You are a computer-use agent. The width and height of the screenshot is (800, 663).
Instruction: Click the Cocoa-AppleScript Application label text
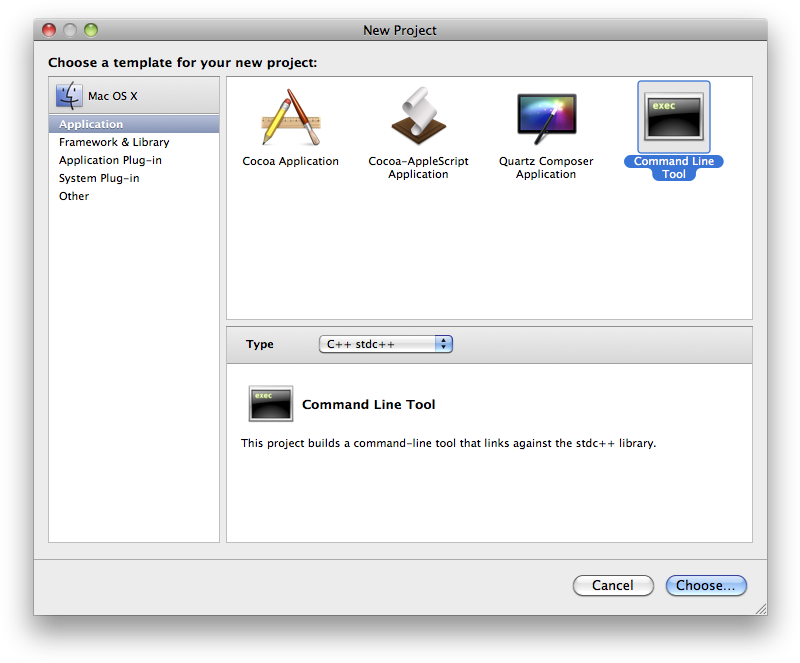pos(418,168)
